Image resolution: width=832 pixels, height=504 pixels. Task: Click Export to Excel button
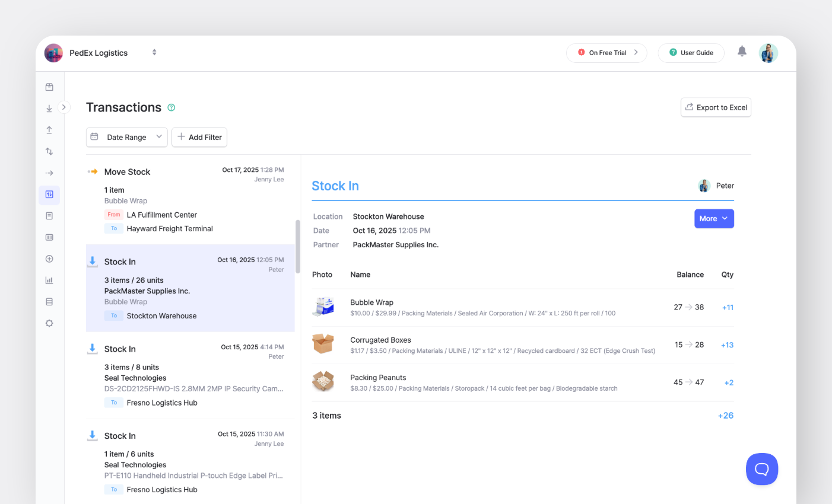point(716,107)
